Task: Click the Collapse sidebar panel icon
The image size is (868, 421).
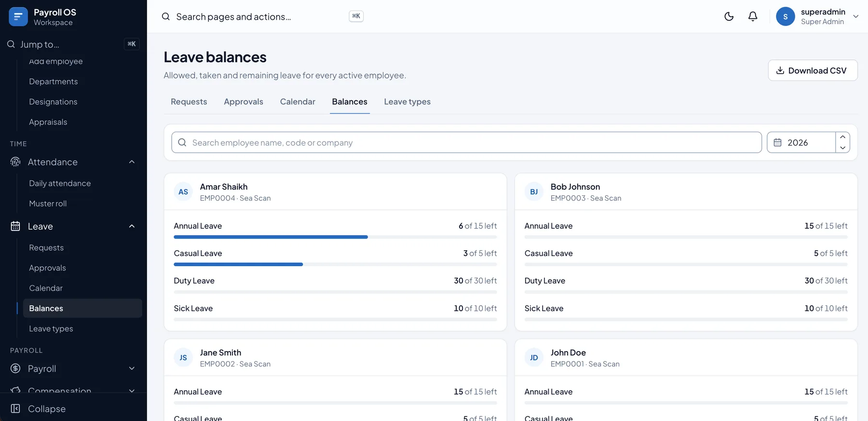Action: pyautogui.click(x=15, y=408)
